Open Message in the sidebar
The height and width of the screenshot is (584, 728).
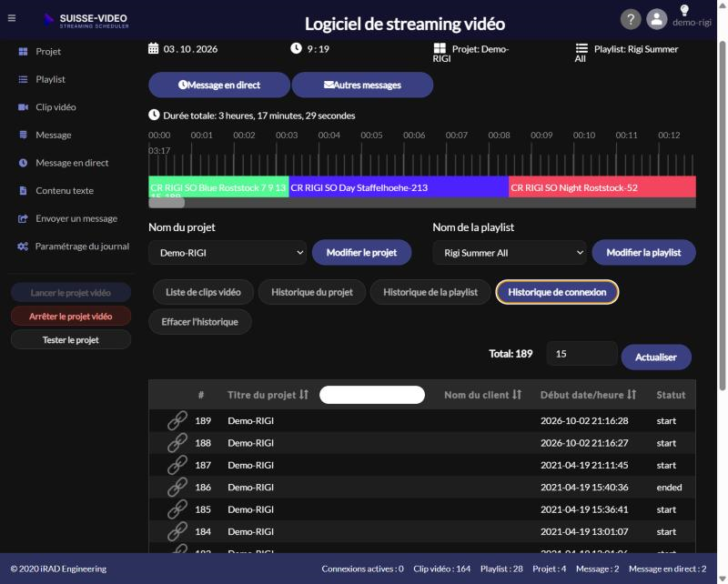tap(54, 136)
